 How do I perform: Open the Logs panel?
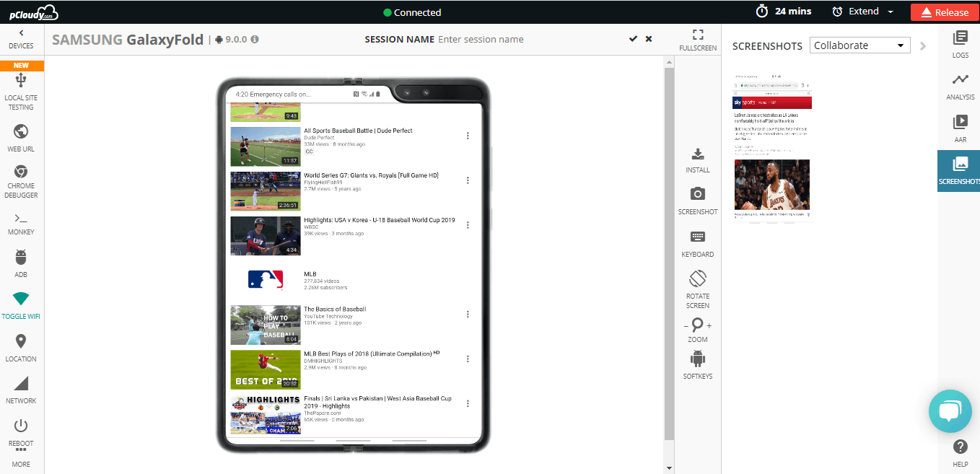pos(961,45)
